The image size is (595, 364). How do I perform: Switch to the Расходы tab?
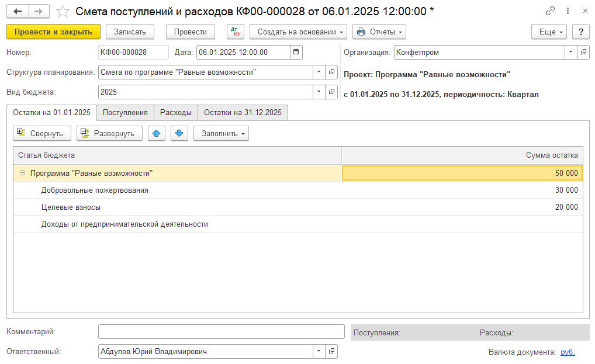pyautogui.click(x=176, y=112)
